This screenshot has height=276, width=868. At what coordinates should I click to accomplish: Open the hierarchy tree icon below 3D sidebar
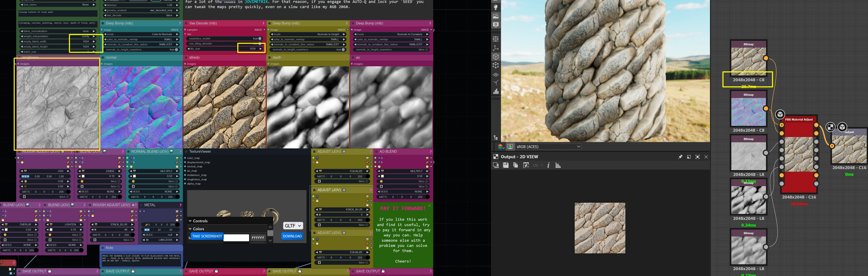495,138
